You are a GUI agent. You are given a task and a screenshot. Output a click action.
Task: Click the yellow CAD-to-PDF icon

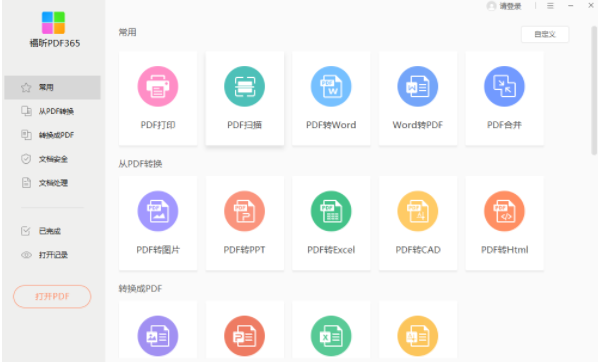(418, 336)
